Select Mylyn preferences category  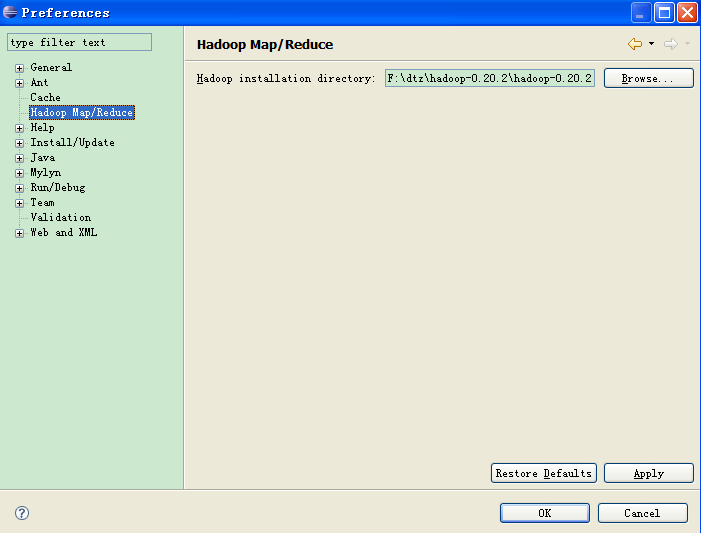point(46,173)
